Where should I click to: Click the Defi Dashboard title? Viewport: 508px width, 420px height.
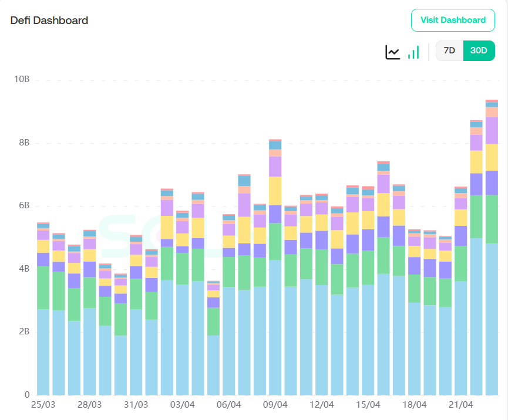pos(49,21)
